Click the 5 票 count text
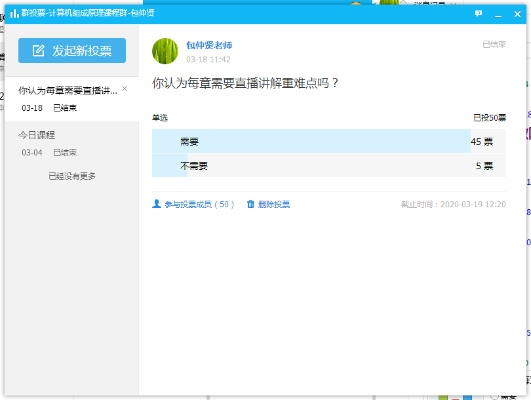The width and height of the screenshot is (531, 400). 484,166
